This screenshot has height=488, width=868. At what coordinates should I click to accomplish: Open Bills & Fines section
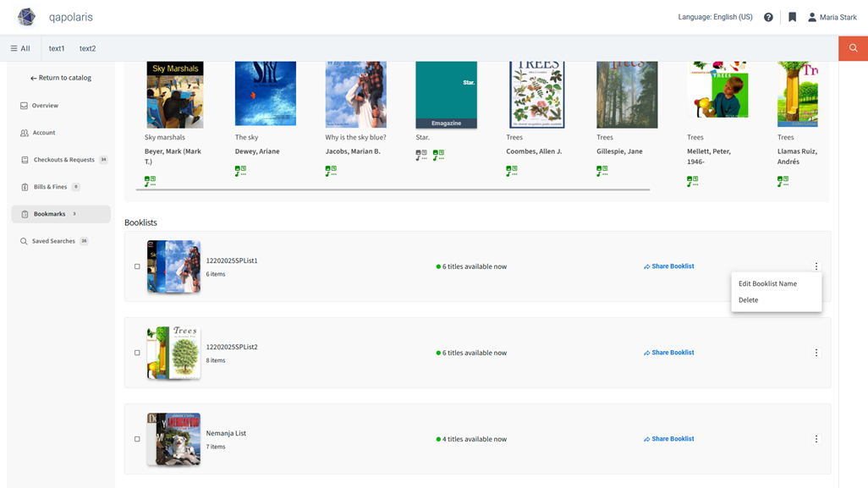[51, 186]
